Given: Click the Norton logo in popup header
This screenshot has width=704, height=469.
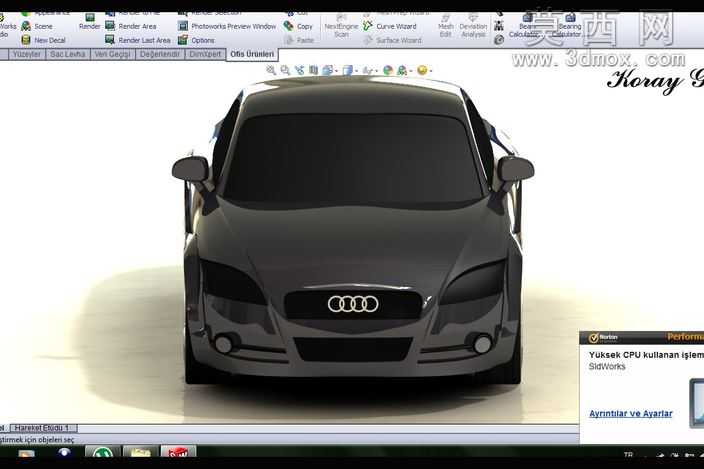Looking at the screenshot, I should pyautogui.click(x=603, y=338).
